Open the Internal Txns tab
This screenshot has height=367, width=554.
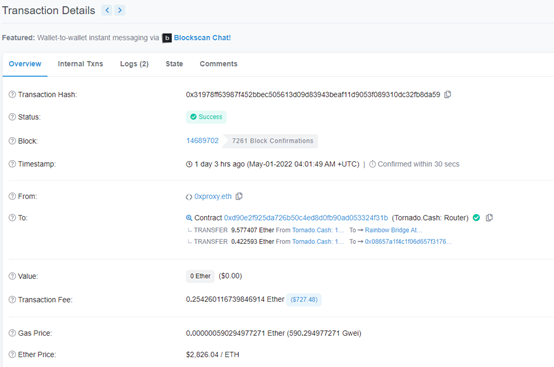click(x=80, y=64)
